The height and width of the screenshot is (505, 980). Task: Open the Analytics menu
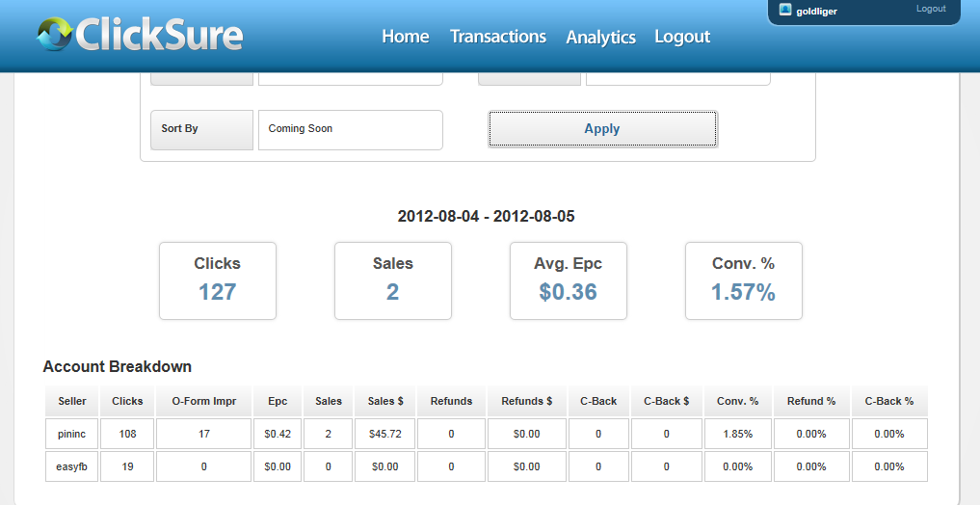point(600,38)
